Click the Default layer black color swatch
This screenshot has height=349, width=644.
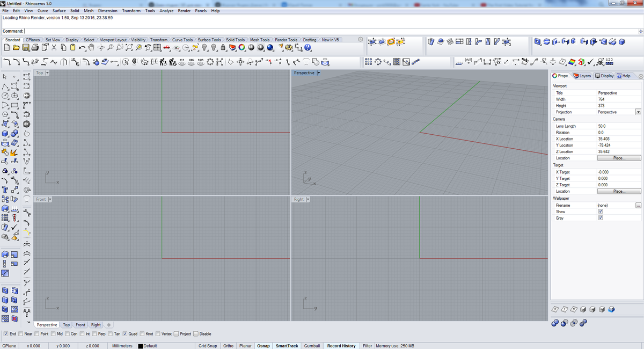(x=141, y=346)
